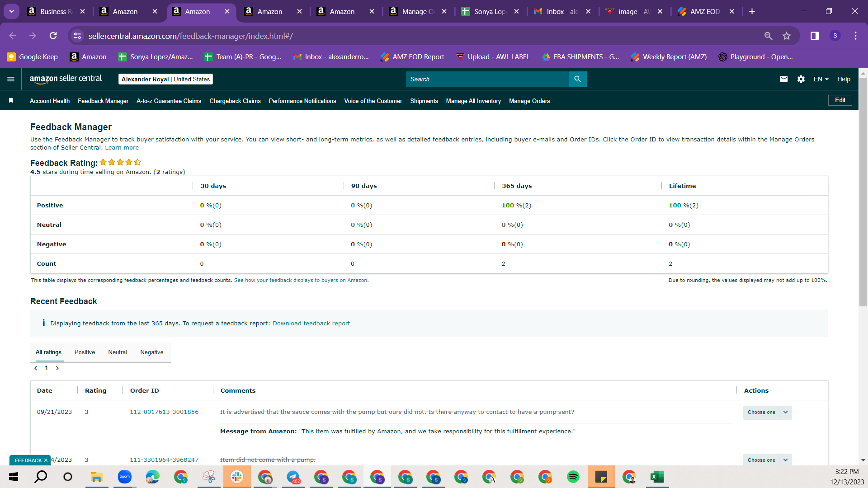868x488 pixels.
Task: Open Spotify from the taskbar
Action: (573, 477)
